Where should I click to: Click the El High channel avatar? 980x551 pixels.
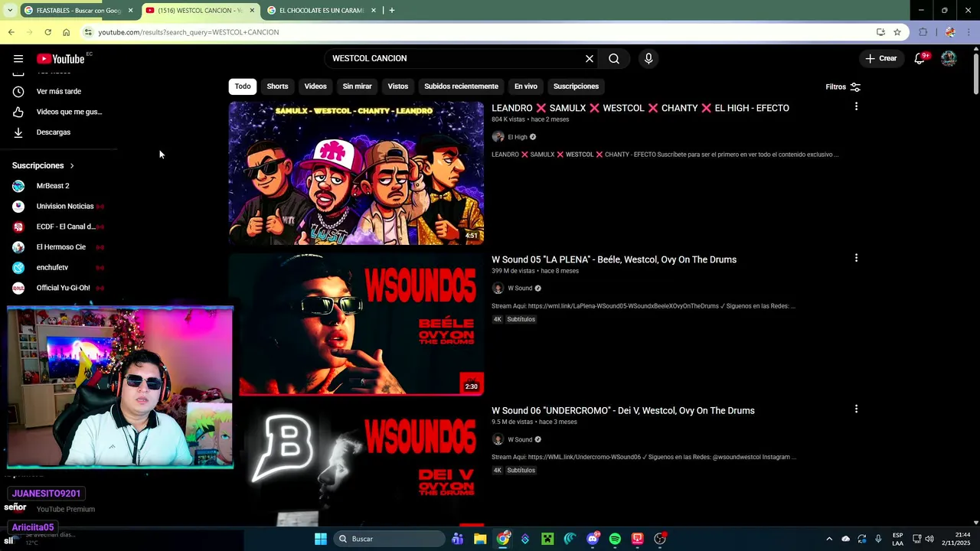(498, 137)
